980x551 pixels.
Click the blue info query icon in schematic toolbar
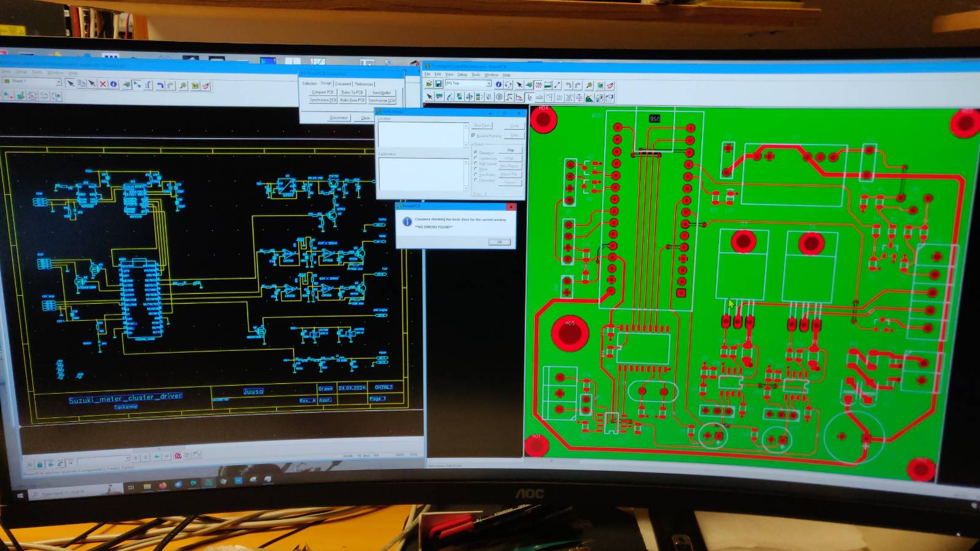click(x=113, y=84)
